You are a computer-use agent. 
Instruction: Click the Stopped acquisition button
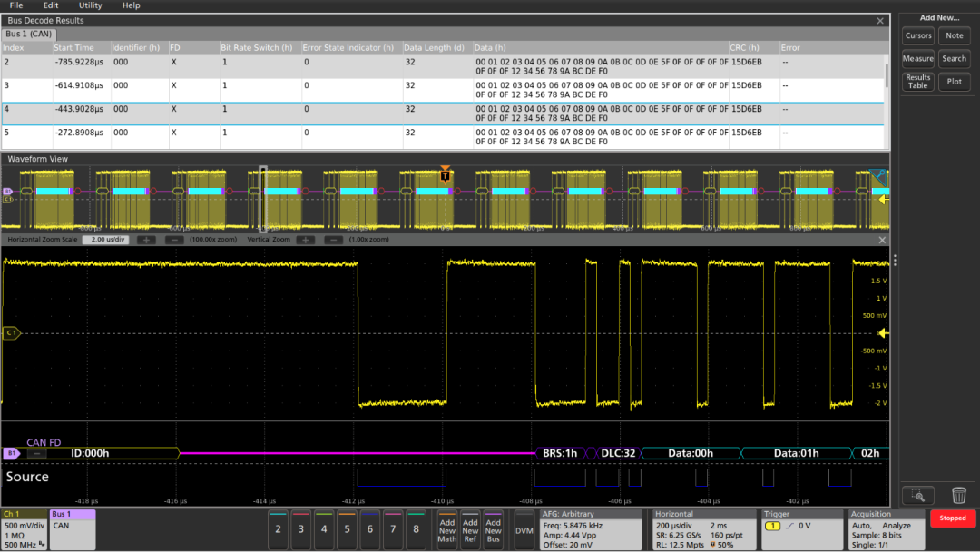click(953, 518)
